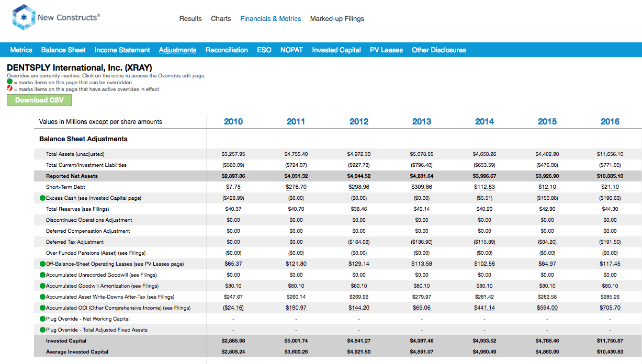Viewport: 642px width, 364px height.
Task: Open 2013 Accumulated OCI value $69.06
Action: pos(422,308)
